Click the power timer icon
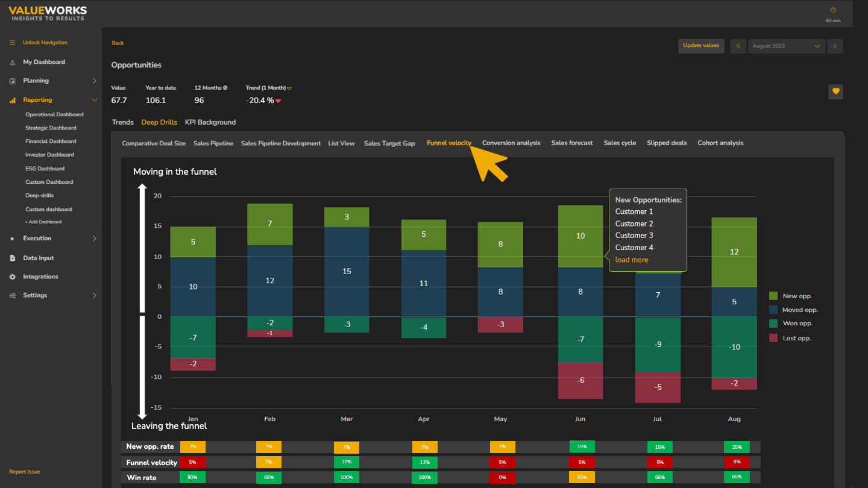The image size is (868, 488). click(x=833, y=10)
